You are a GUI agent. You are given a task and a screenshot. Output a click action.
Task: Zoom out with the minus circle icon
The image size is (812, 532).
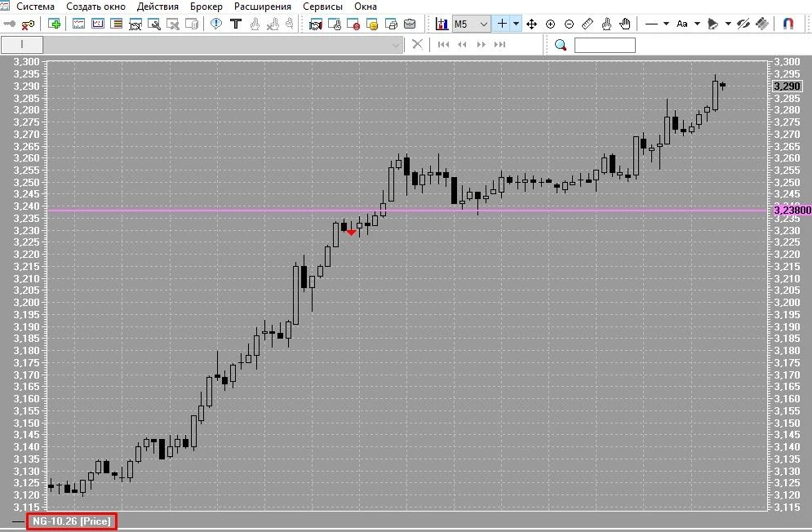point(569,24)
